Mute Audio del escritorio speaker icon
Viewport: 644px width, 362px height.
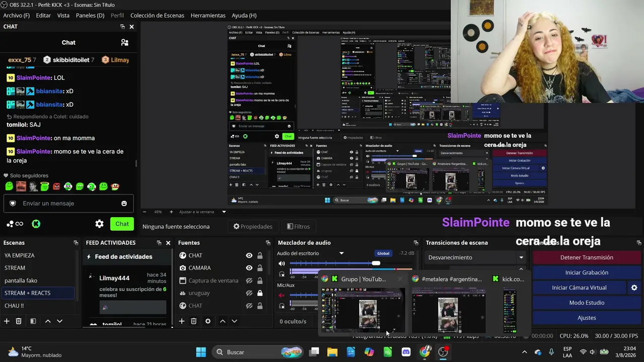[282, 263]
